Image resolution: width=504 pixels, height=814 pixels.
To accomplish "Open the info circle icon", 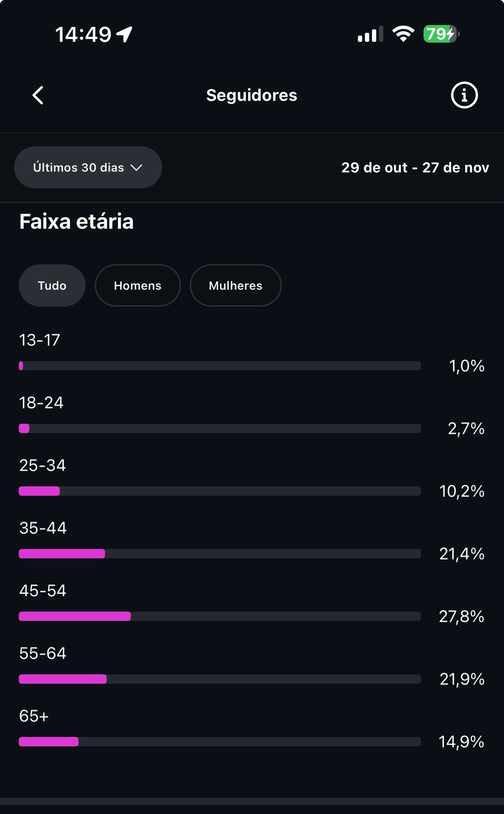I will point(464,95).
